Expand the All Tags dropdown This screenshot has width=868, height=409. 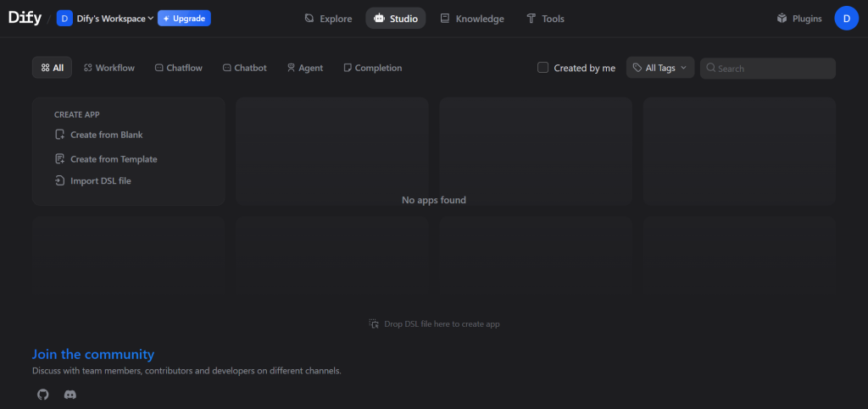[x=660, y=68]
